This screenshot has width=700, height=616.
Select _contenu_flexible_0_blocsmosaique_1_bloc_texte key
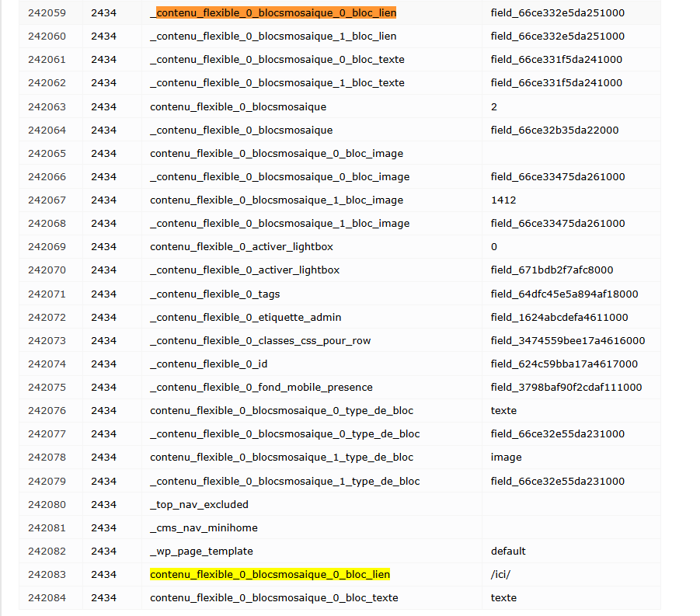(277, 82)
